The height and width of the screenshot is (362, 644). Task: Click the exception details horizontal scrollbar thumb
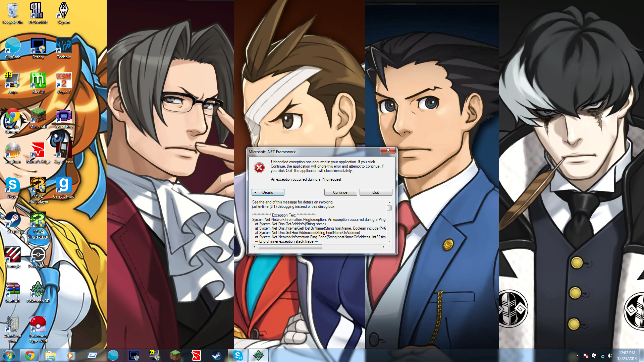coord(290,247)
